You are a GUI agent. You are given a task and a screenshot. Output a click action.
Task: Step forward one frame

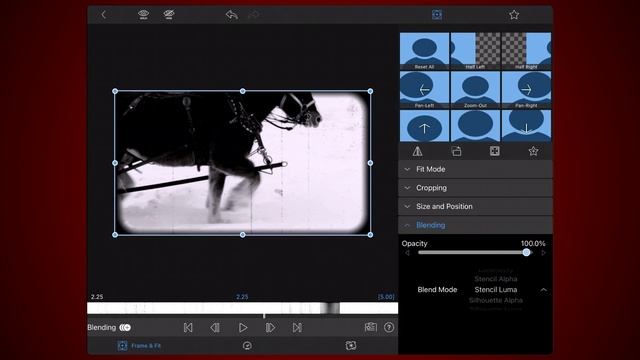270,327
